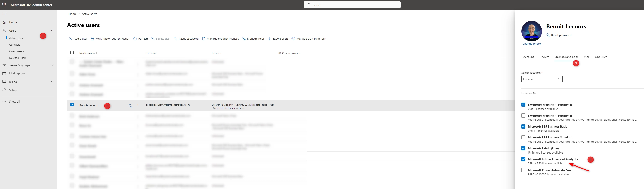Click the Licenses column header
The width and height of the screenshot is (644, 189).
[x=216, y=53]
